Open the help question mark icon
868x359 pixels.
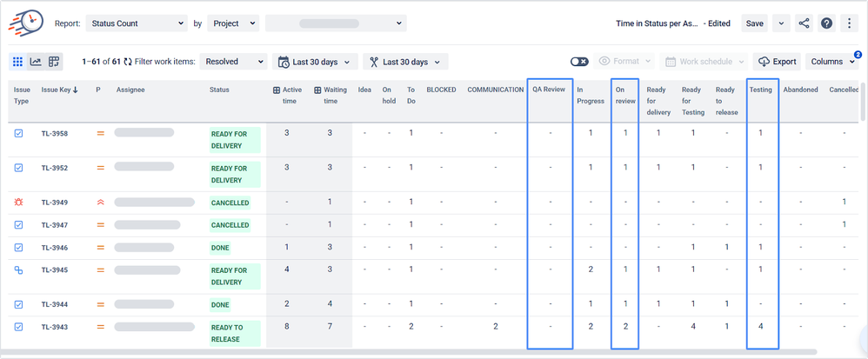[826, 23]
